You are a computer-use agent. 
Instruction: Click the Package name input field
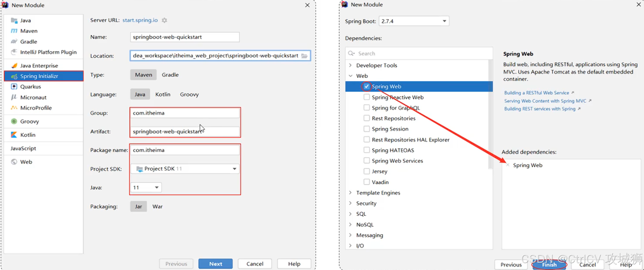click(x=185, y=150)
